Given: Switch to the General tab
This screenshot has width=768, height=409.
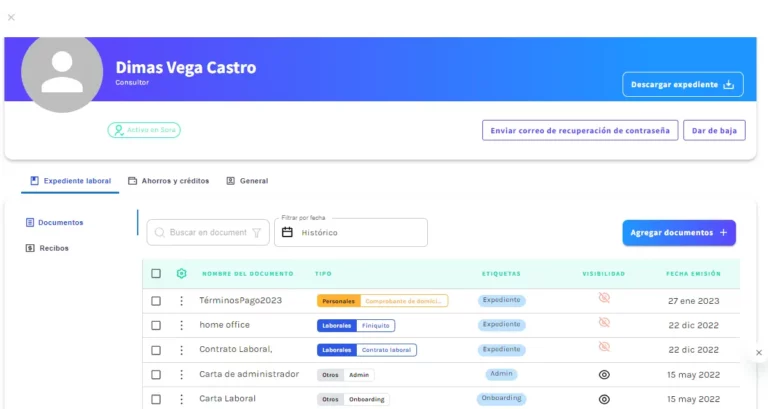Looking at the screenshot, I should point(247,181).
